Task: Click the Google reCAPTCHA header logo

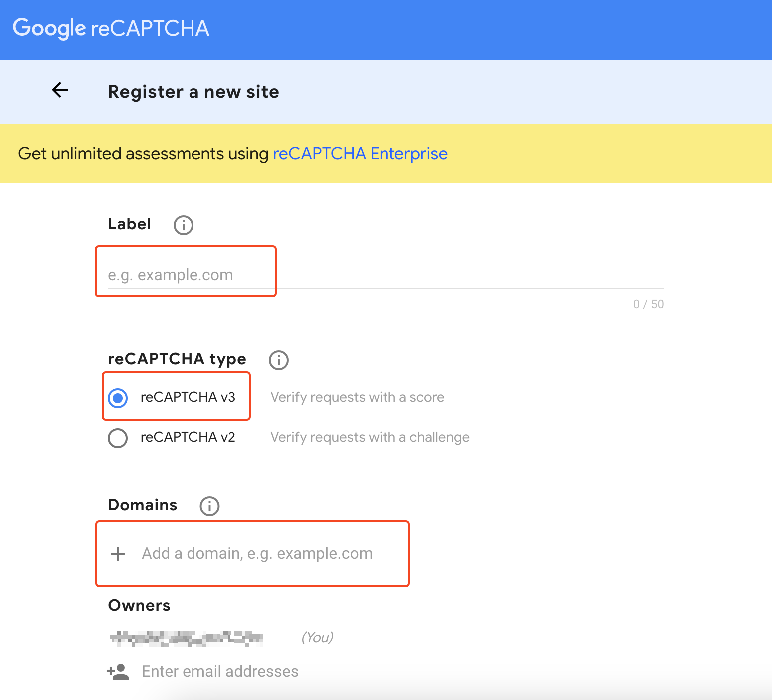Action: click(111, 28)
